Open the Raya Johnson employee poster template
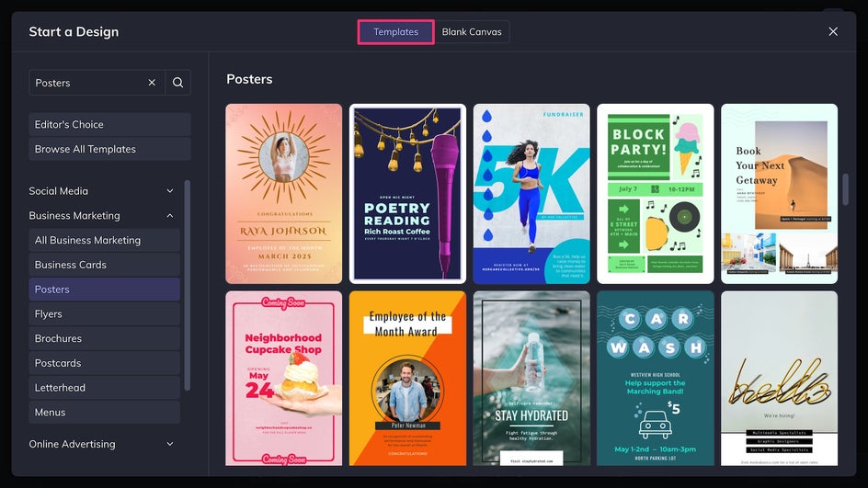 pyautogui.click(x=283, y=194)
